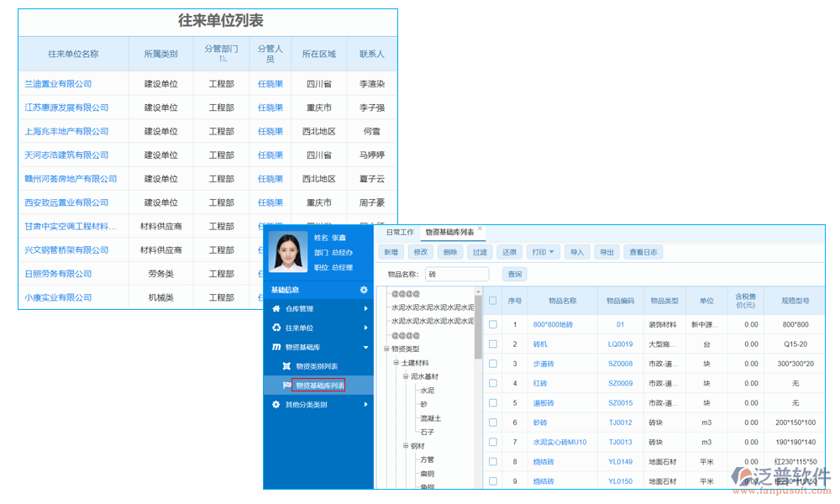Select the 物资基础库 'm' icon
840x504 pixels.
275,346
